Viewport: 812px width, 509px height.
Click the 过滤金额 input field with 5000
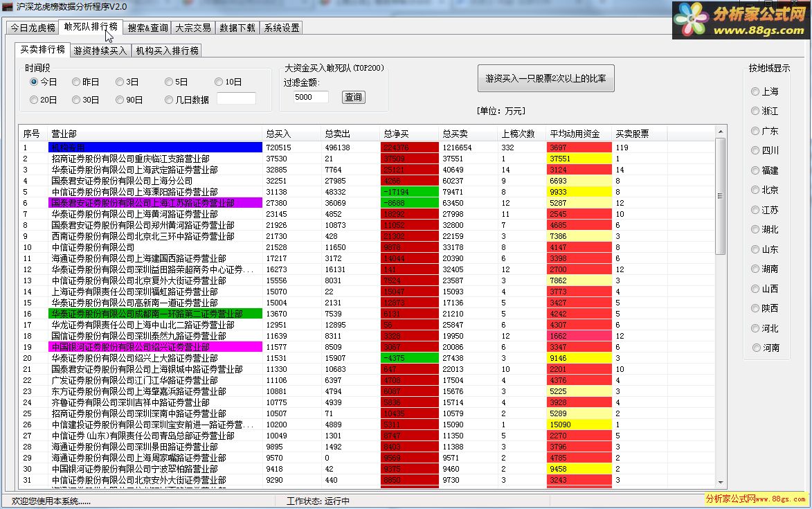coord(311,97)
